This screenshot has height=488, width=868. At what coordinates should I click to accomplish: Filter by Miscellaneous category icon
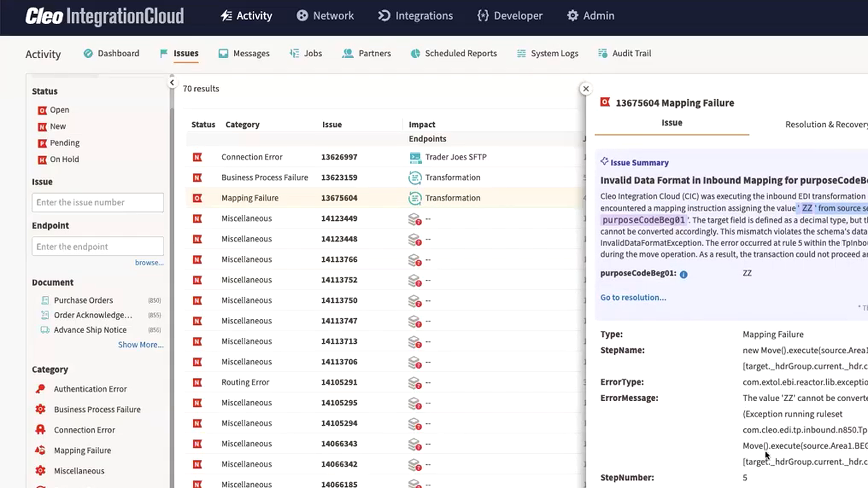point(41,471)
